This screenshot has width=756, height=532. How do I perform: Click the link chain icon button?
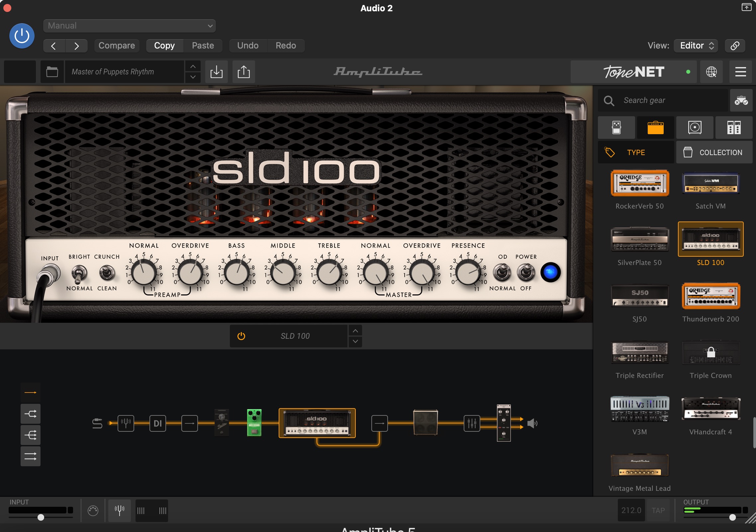735,46
